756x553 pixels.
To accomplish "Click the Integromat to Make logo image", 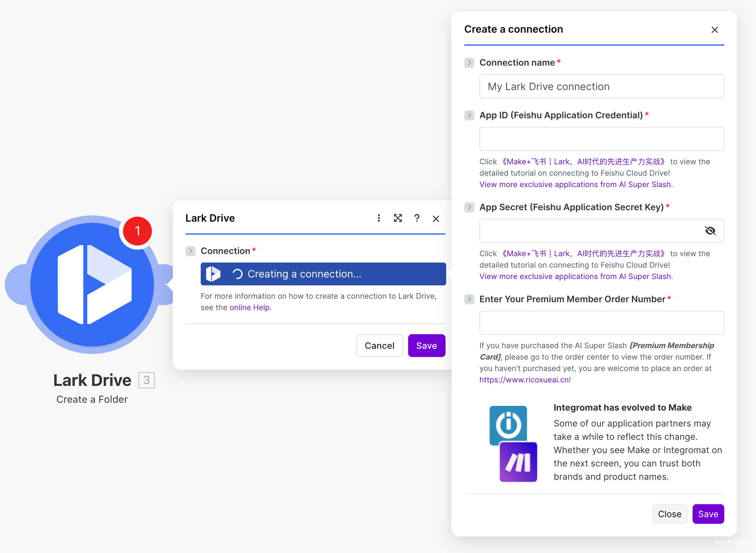I will coord(513,444).
